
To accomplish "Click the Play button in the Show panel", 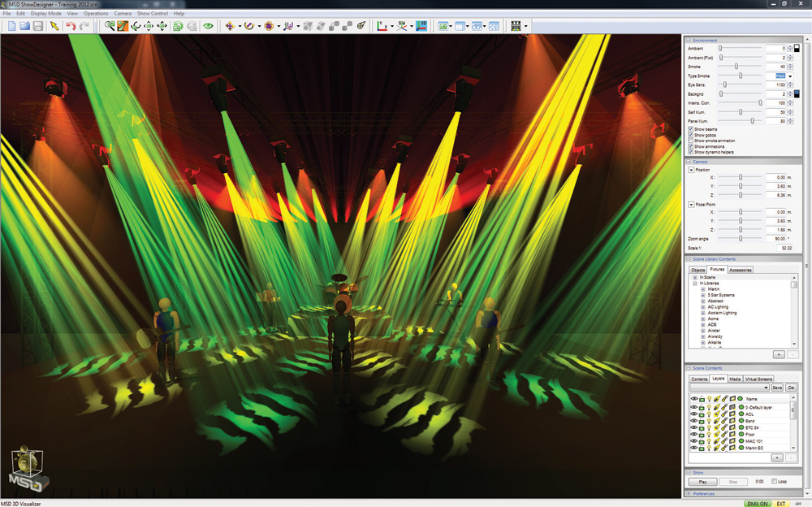I will [x=702, y=481].
